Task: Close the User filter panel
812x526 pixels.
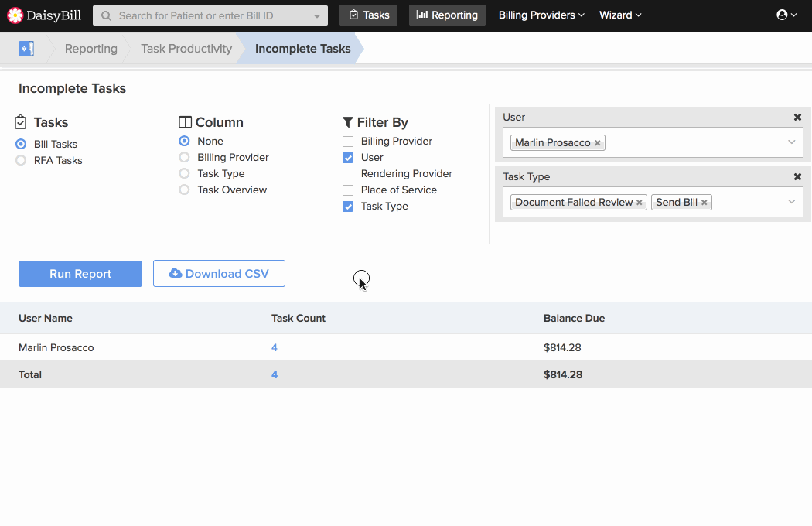Action: 797,117
